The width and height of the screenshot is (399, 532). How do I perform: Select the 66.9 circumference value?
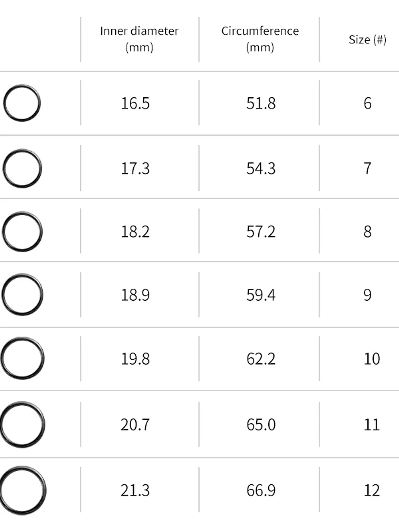[x=261, y=490]
